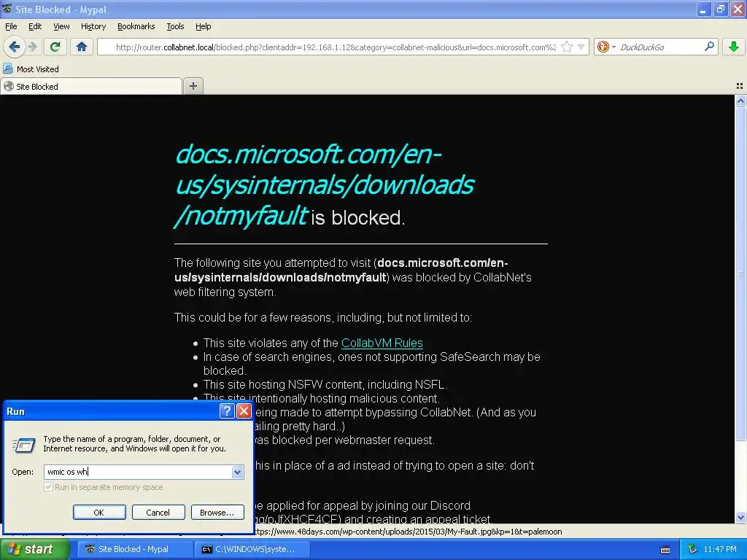Open the File menu
747x560 pixels.
pos(11,26)
